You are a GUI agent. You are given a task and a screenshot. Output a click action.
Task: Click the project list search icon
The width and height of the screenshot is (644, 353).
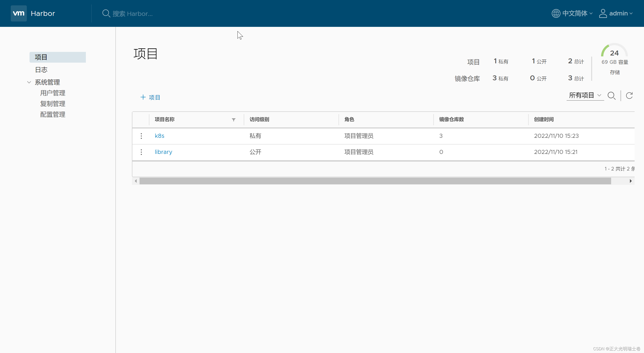[611, 96]
